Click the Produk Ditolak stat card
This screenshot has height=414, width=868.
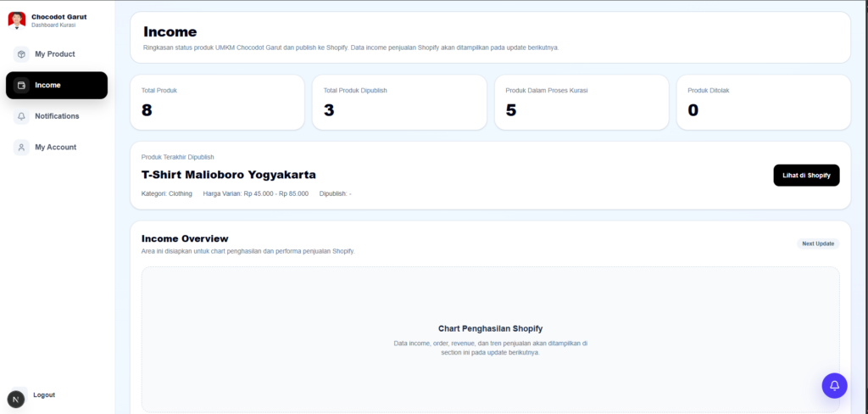click(x=763, y=102)
